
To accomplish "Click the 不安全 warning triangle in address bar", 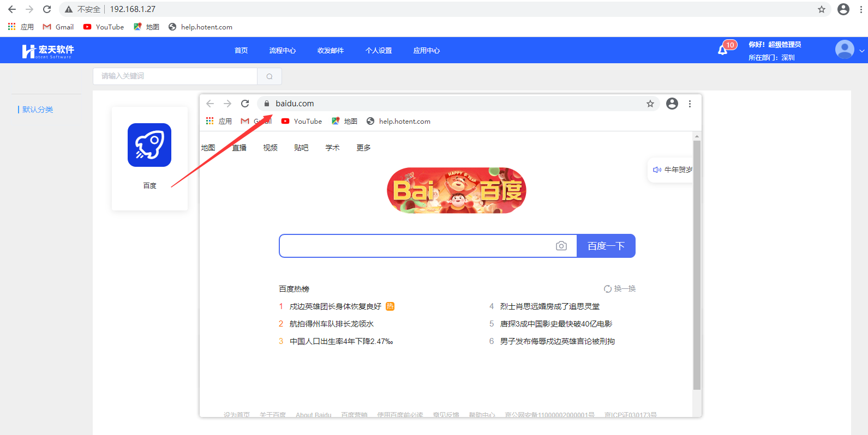I will point(69,9).
